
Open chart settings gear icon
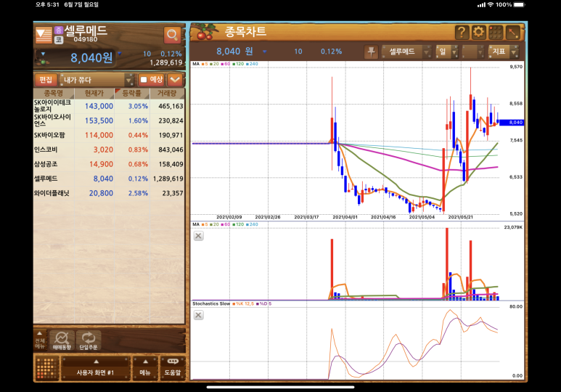pos(478,33)
